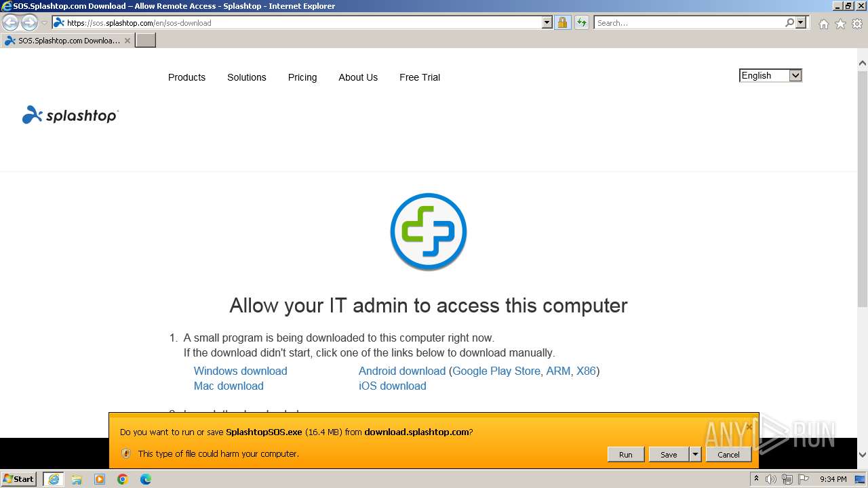Click the Google Play Store link
The height and width of the screenshot is (488, 868).
tap(496, 371)
